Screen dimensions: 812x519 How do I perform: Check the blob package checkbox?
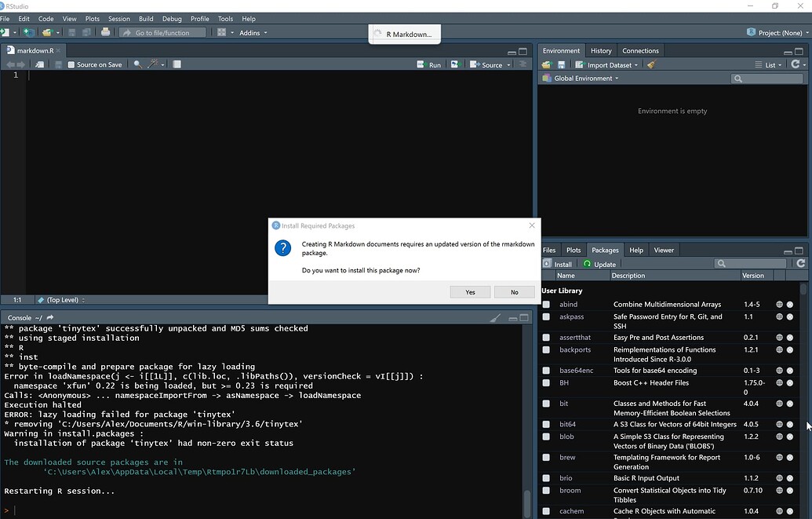click(x=546, y=437)
